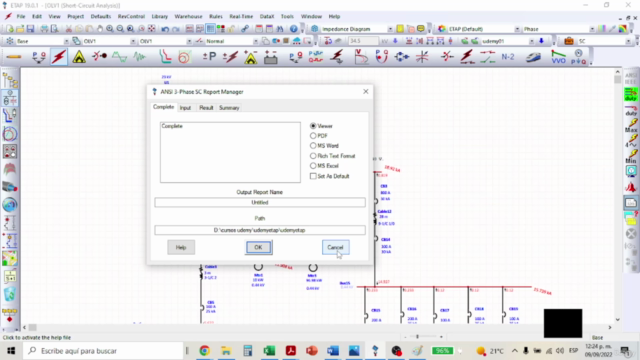Expand the Normal configuration dropdown
Image resolution: width=640 pixels, height=360 pixels.
[x=256, y=41]
